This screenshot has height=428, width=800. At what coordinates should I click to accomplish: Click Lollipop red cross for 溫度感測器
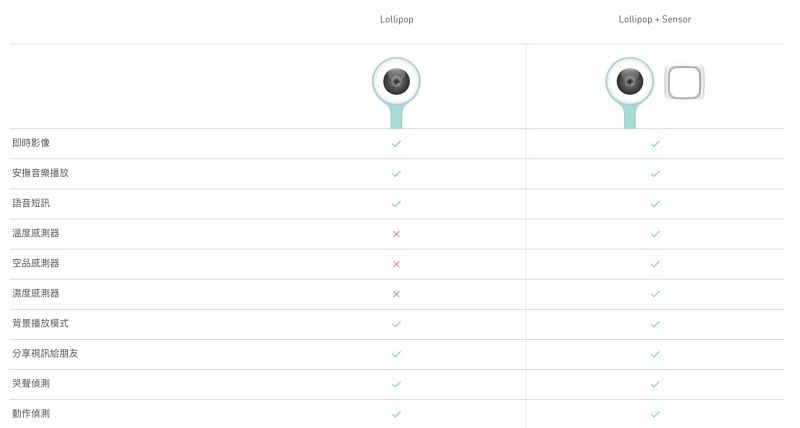396,233
